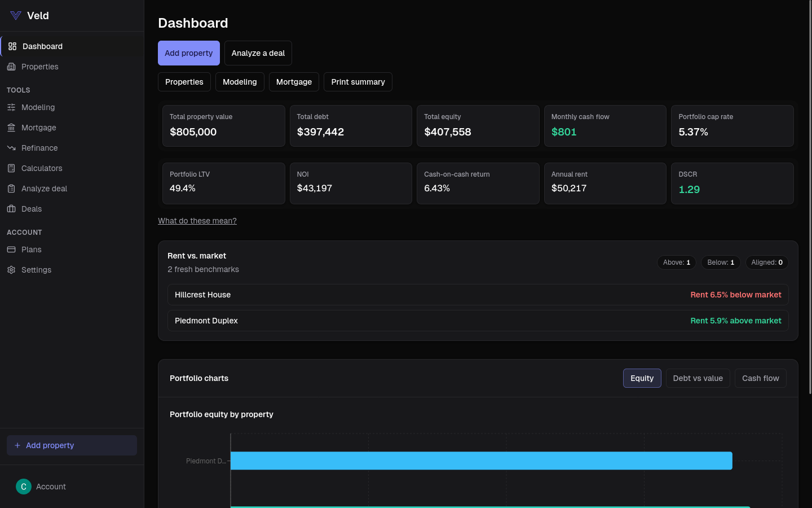The height and width of the screenshot is (508, 812).
Task: Open Deals via its briefcase icon
Action: pyautogui.click(x=11, y=209)
